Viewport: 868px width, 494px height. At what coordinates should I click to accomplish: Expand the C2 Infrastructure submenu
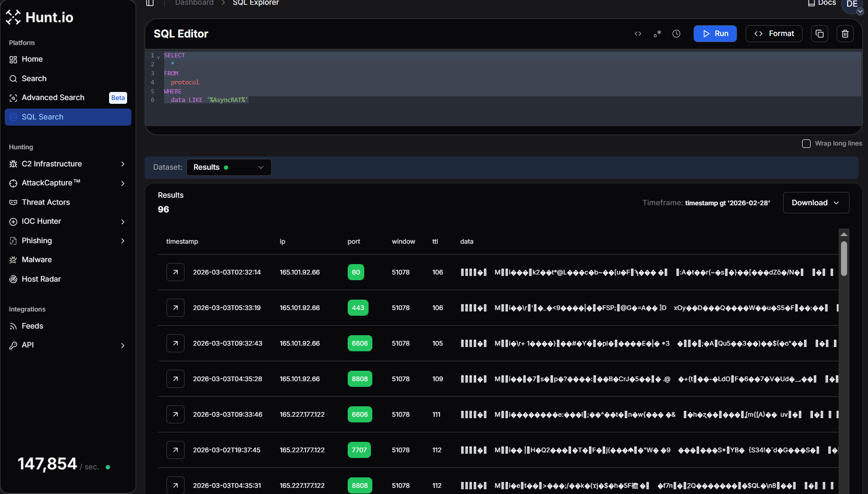tap(123, 164)
